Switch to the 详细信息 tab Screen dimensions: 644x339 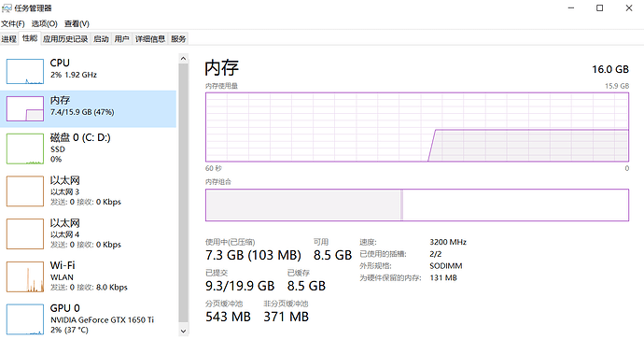click(x=150, y=39)
